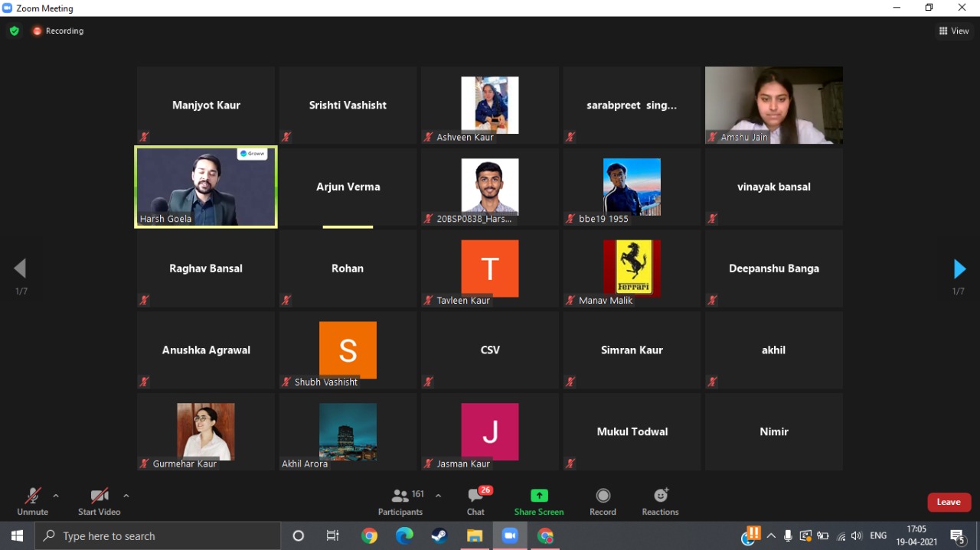Unmute the microphone
The height and width of the screenshot is (550, 980).
(32, 502)
